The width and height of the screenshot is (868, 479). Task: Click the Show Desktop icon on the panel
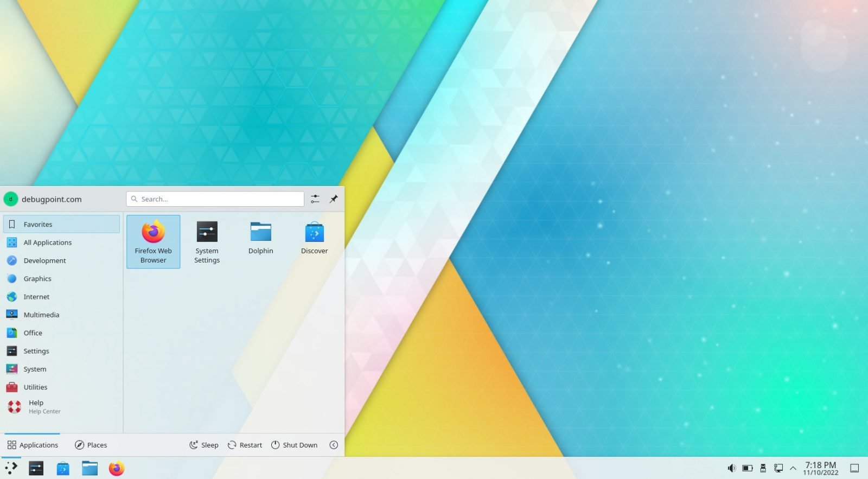coord(854,468)
